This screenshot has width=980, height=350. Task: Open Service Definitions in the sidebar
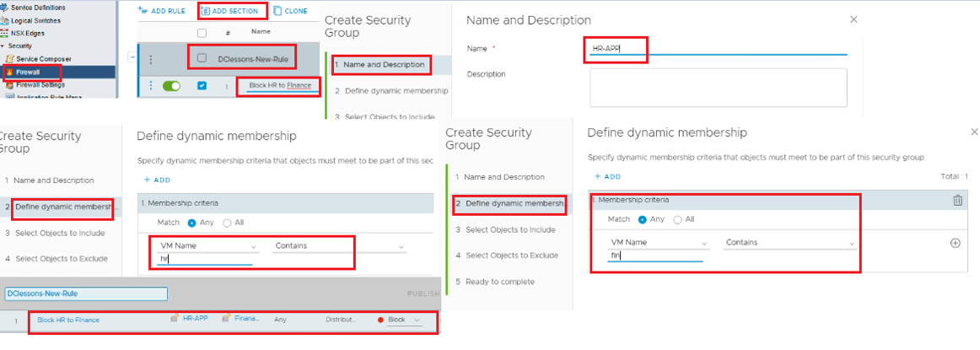[37, 8]
